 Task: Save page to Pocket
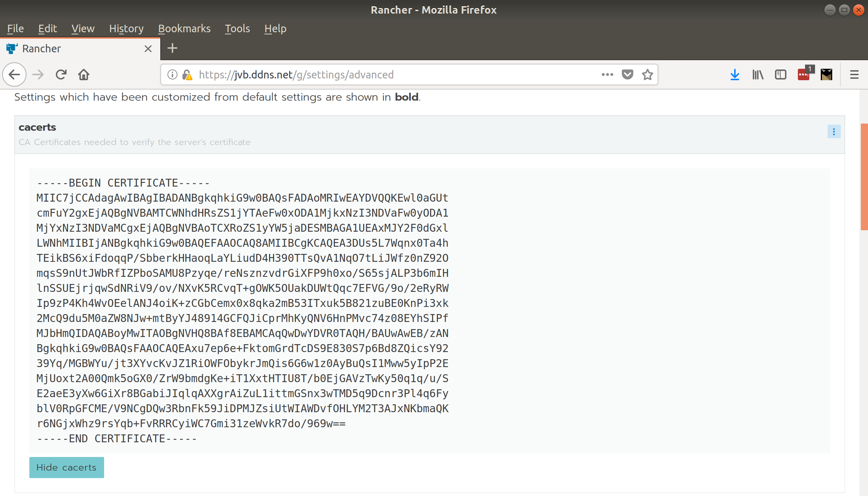tap(627, 74)
